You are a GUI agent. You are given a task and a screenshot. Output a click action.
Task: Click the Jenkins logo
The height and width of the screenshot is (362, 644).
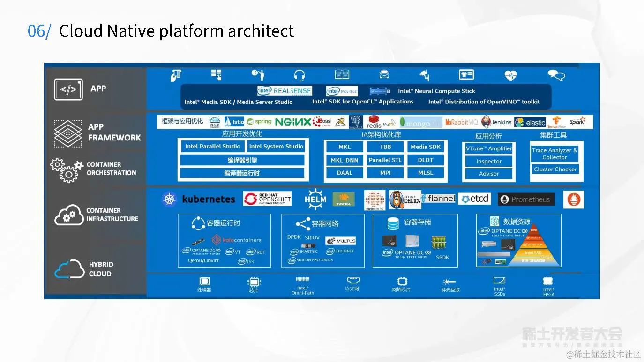coord(496,122)
